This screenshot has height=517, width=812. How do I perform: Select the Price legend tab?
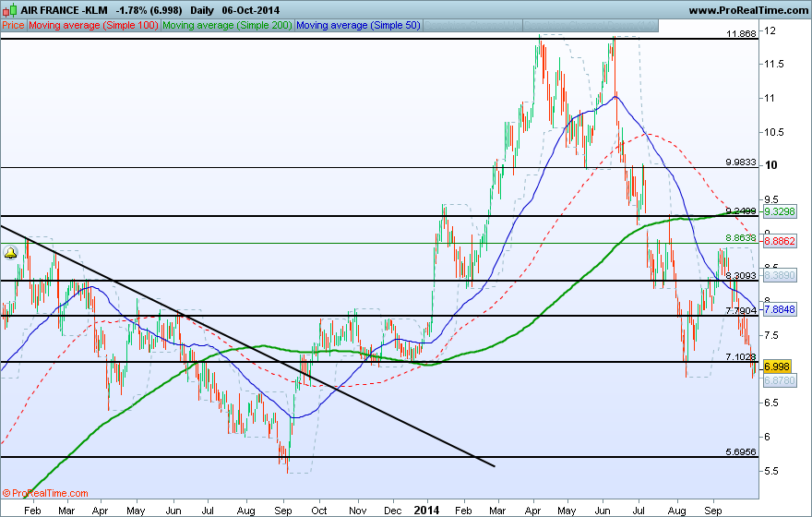[x=14, y=25]
